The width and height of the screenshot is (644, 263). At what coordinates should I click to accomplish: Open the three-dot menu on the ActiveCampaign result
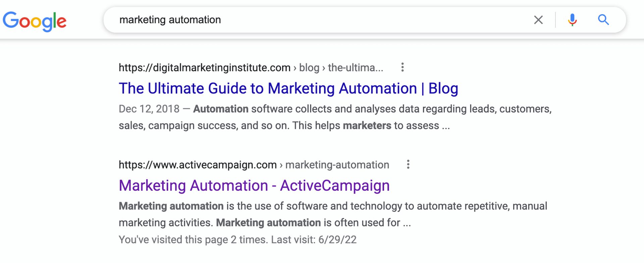(x=408, y=164)
